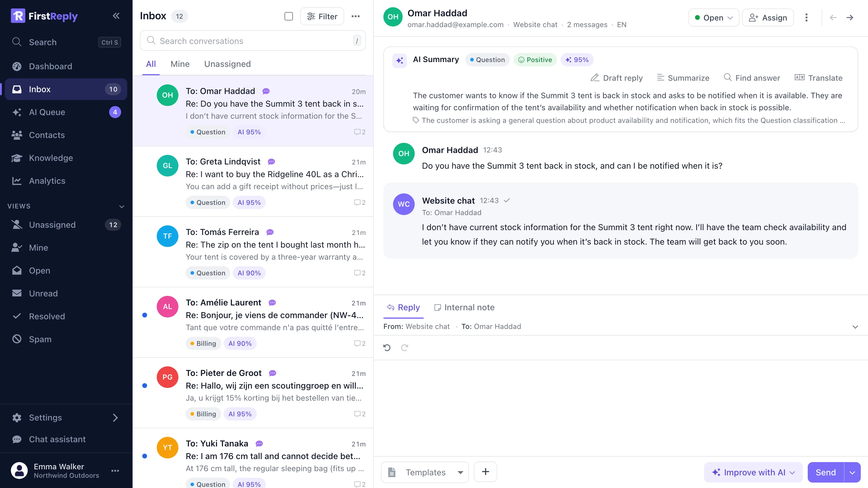Click the plus attachment button beside Templates
868x488 pixels.
point(485,472)
